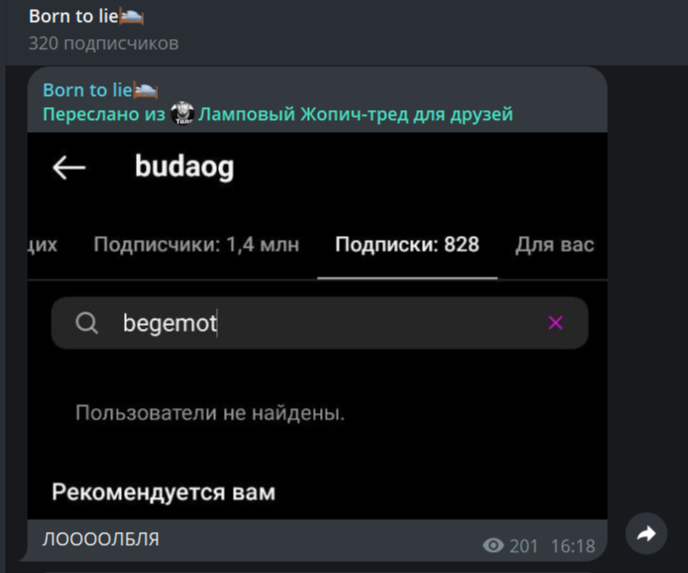The width and height of the screenshot is (688, 573).
Task: Click the message timestamp 16:18
Action: 573,546
